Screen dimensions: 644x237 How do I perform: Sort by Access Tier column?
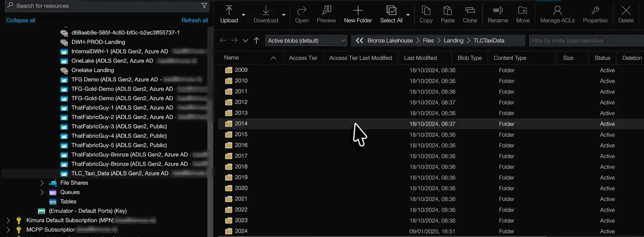303,58
